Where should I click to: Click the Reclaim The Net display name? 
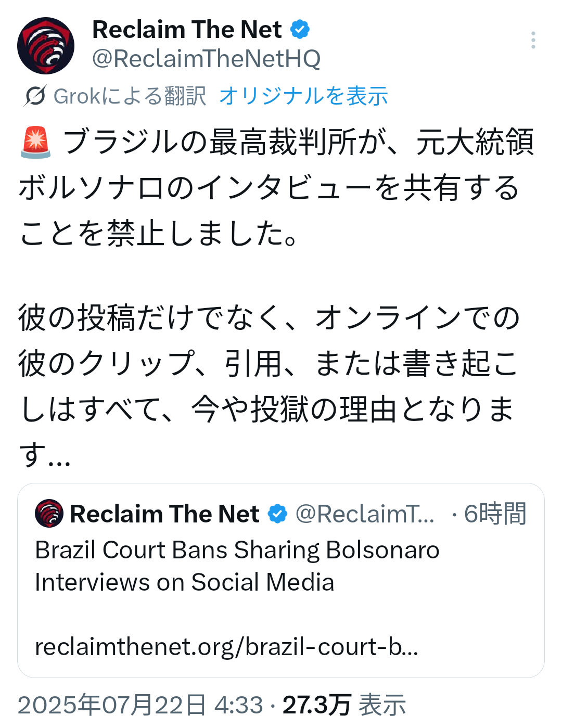(187, 29)
